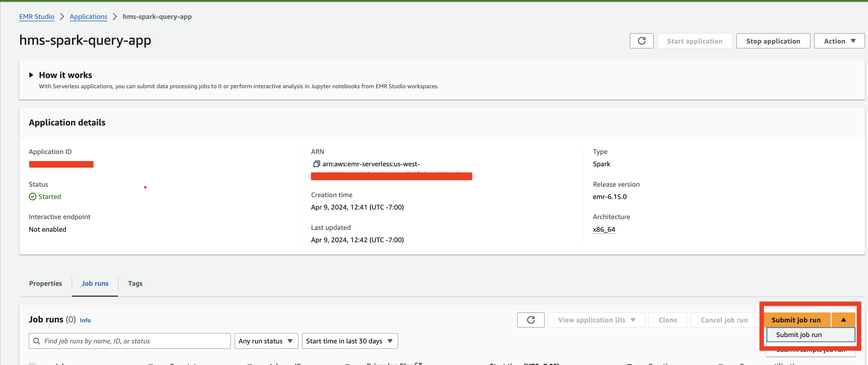Copy the ARN using the copy icon
This screenshot has width=868, height=365.
[x=316, y=164]
